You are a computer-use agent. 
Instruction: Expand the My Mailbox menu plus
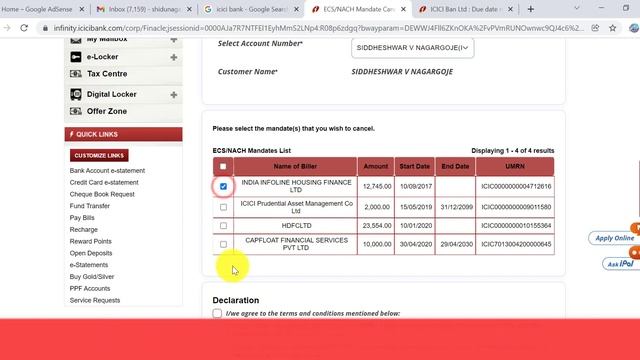[x=174, y=40]
